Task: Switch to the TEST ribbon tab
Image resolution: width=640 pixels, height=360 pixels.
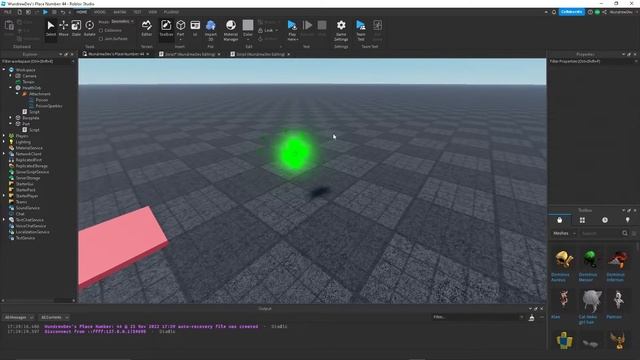Action: point(138,12)
